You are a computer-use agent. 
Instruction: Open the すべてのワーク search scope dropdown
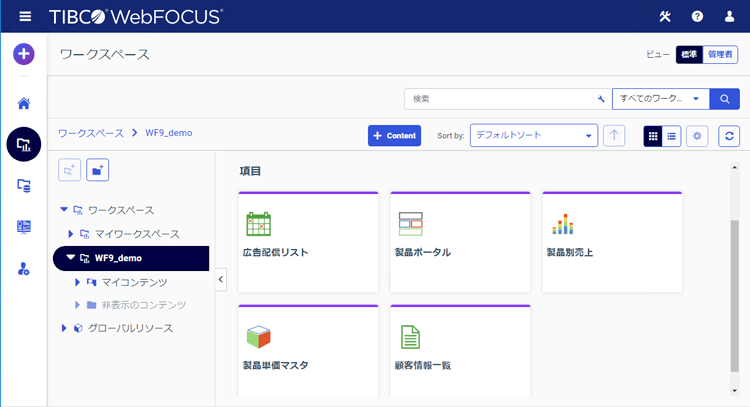(660, 99)
